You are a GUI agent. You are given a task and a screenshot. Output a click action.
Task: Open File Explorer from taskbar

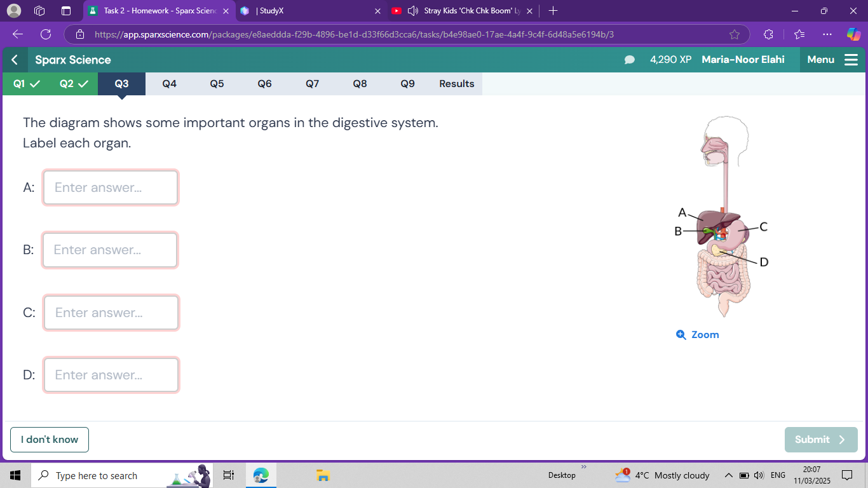click(323, 475)
